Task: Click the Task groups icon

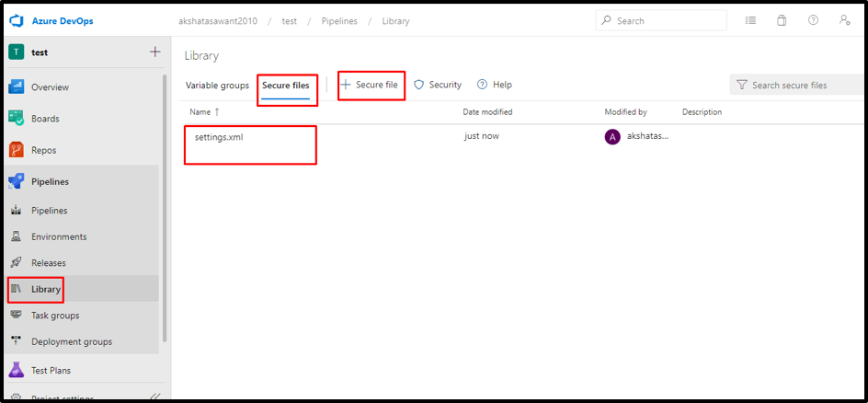Action: (16, 315)
